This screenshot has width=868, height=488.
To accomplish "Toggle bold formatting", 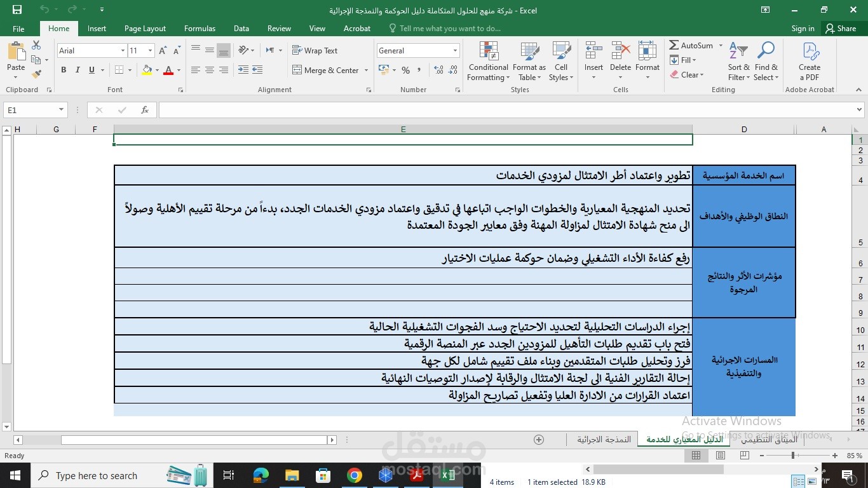I will pos(64,70).
